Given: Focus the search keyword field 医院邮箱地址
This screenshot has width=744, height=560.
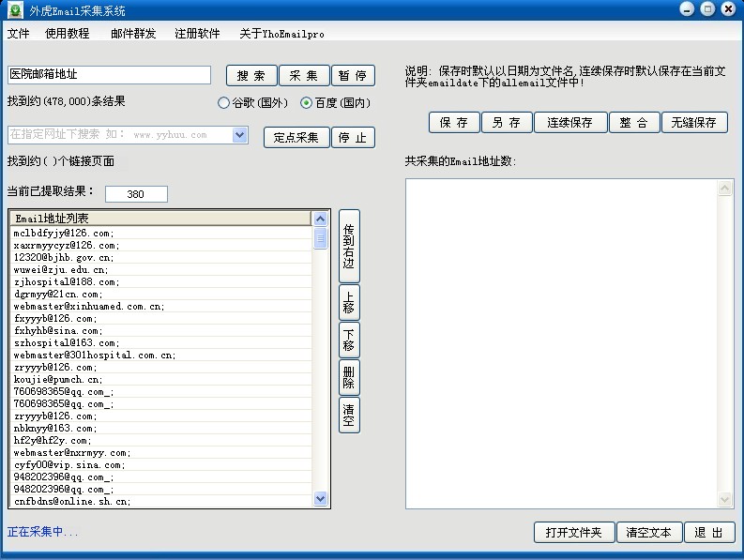Looking at the screenshot, I should [109, 74].
